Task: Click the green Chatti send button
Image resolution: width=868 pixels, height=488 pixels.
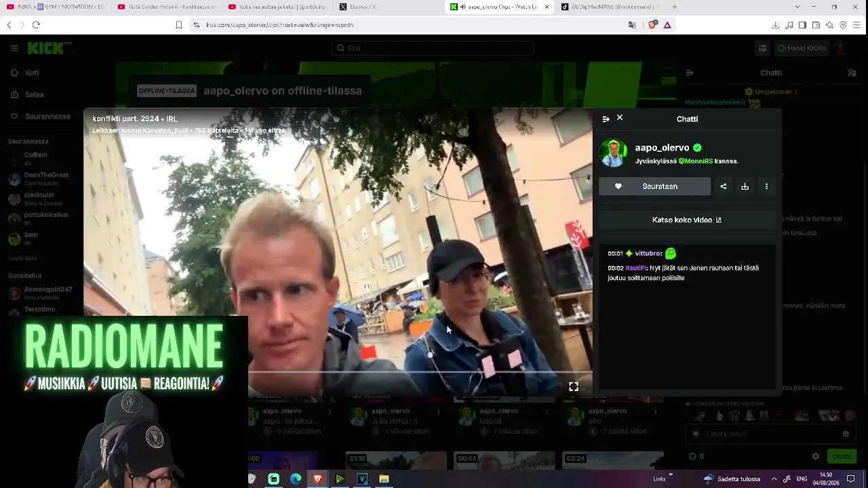Action: pos(842,456)
